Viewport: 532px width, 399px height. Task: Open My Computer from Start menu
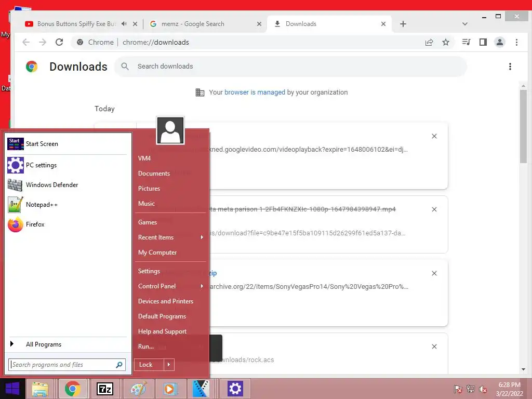(x=157, y=252)
